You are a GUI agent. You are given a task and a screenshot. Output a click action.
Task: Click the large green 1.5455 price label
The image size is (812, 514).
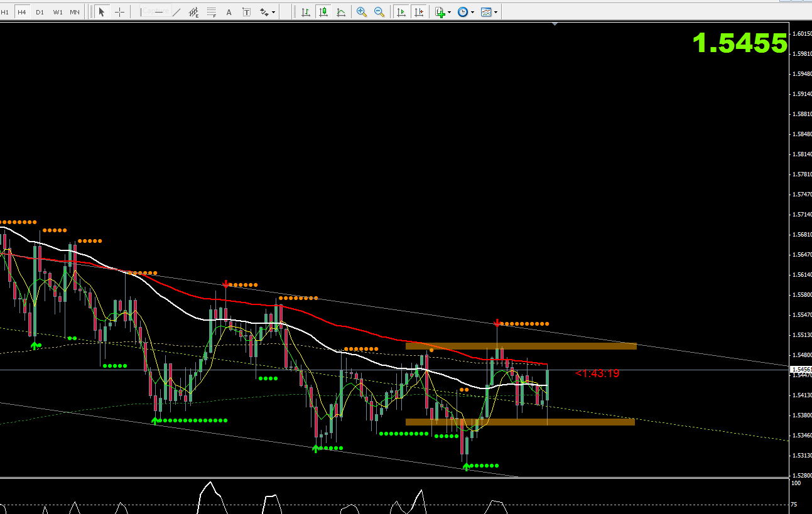pos(740,43)
